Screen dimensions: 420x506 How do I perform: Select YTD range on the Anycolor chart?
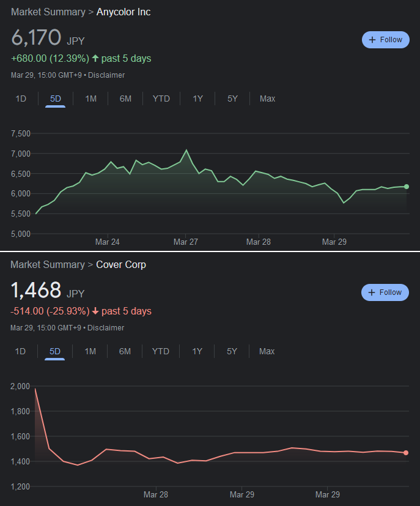pyautogui.click(x=161, y=99)
